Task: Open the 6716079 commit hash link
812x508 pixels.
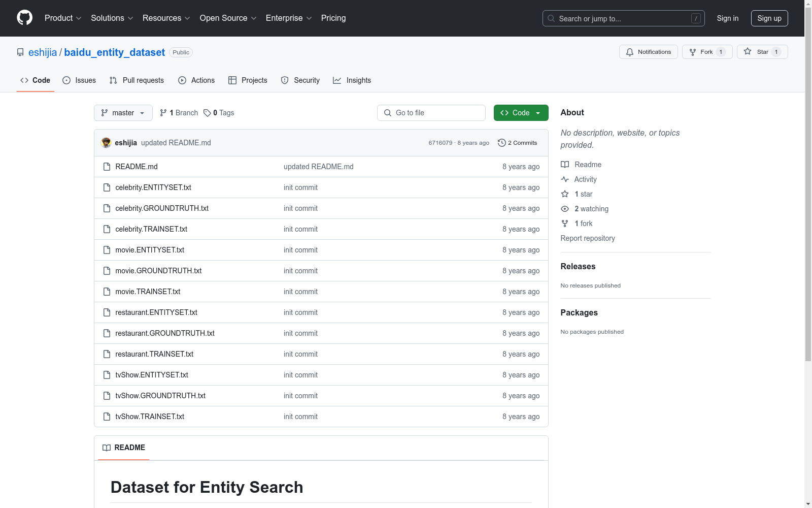Action: pos(441,143)
